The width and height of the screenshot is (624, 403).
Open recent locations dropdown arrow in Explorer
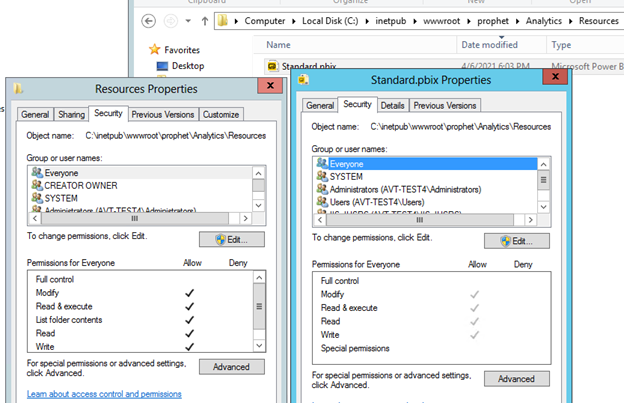click(x=188, y=21)
